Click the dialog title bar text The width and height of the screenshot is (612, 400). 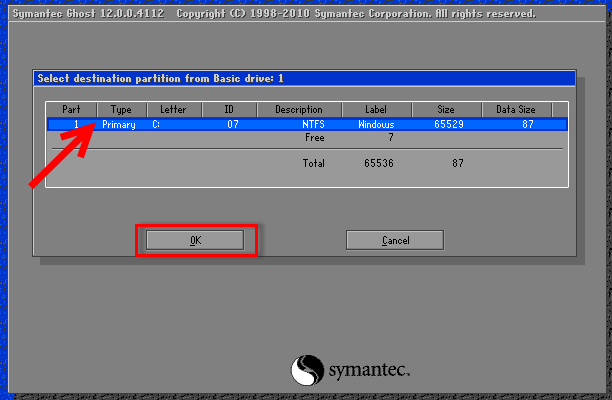(x=160, y=78)
